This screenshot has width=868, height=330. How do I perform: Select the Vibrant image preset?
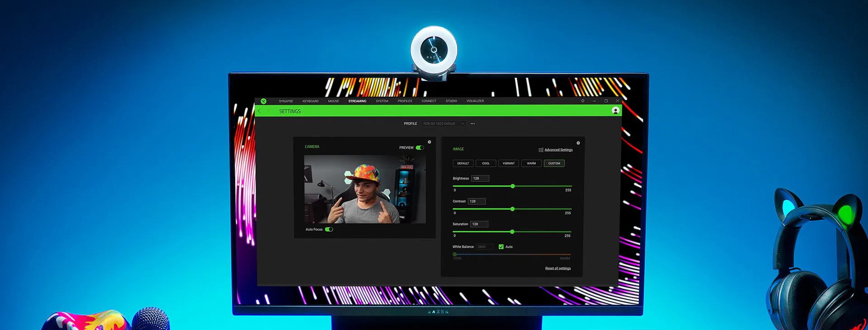coord(509,163)
